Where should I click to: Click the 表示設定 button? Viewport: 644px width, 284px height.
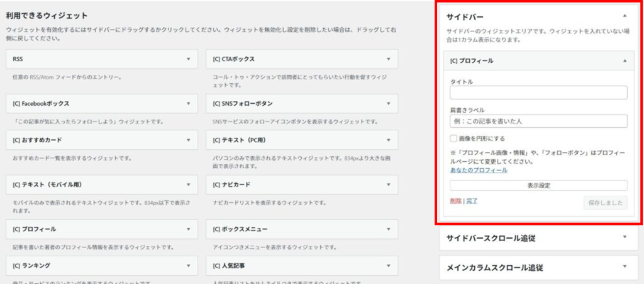click(538, 185)
